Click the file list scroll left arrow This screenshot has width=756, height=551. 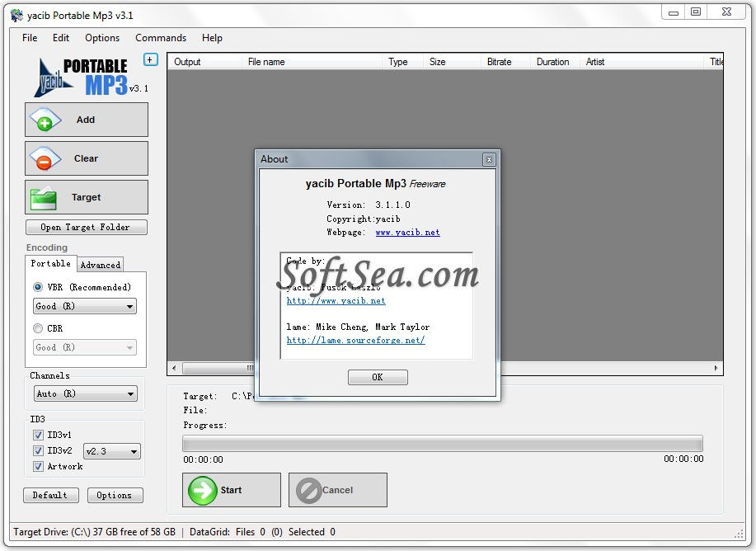point(174,368)
